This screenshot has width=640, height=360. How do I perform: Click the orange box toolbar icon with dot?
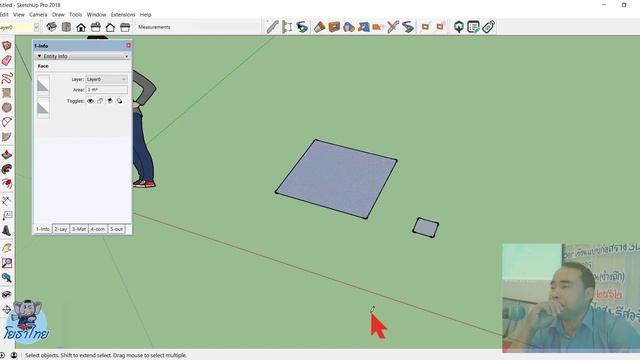(x=334, y=27)
